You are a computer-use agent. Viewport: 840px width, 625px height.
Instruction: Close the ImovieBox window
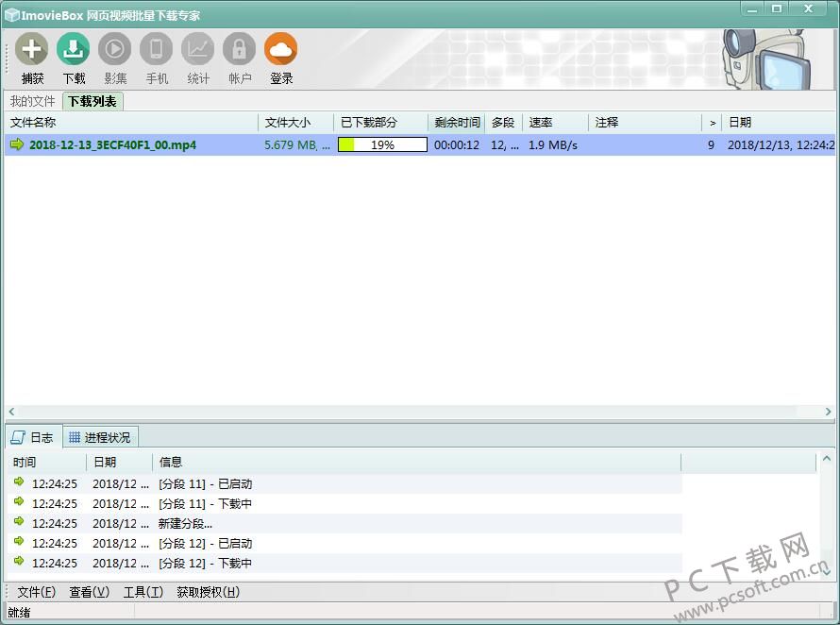point(809,9)
